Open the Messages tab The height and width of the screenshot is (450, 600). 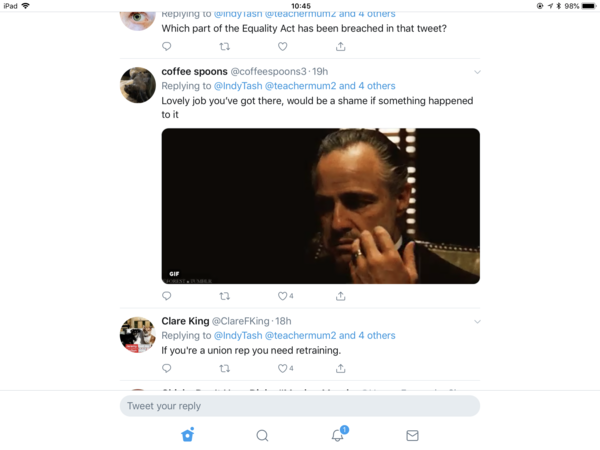(412, 435)
